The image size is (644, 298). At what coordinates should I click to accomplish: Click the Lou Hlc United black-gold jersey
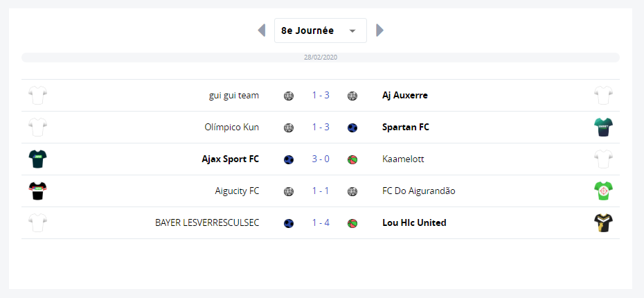[603, 222]
